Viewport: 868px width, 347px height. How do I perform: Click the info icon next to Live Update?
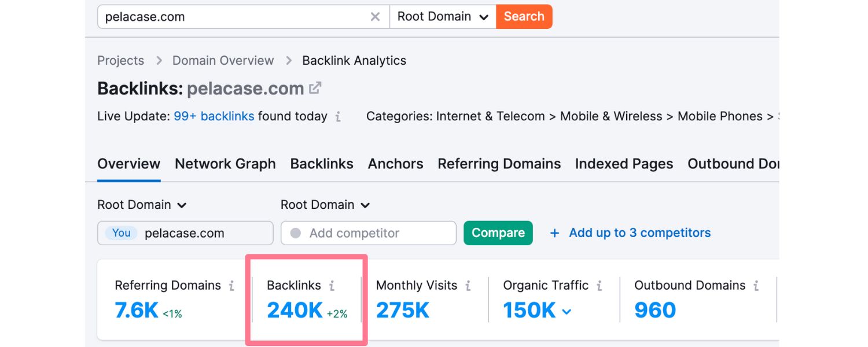click(x=338, y=117)
